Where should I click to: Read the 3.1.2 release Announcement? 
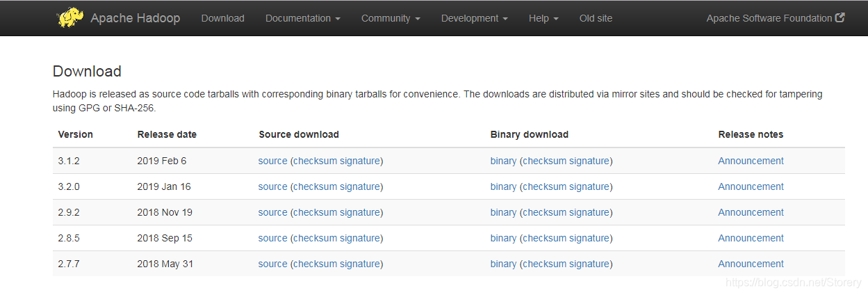pos(751,161)
